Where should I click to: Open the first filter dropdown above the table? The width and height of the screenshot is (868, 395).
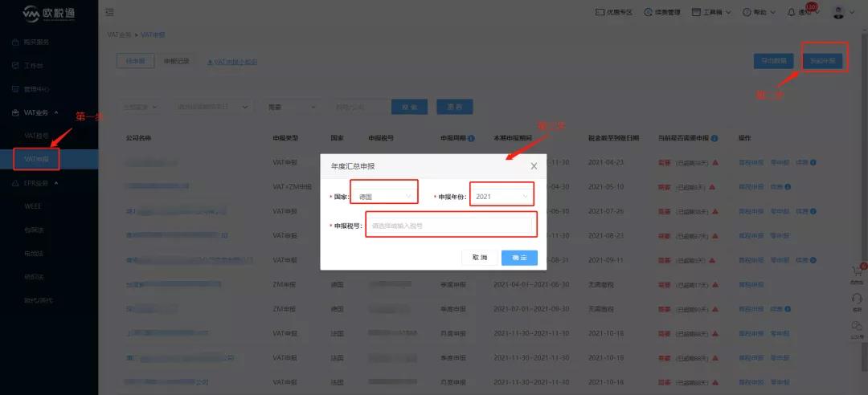pos(139,107)
